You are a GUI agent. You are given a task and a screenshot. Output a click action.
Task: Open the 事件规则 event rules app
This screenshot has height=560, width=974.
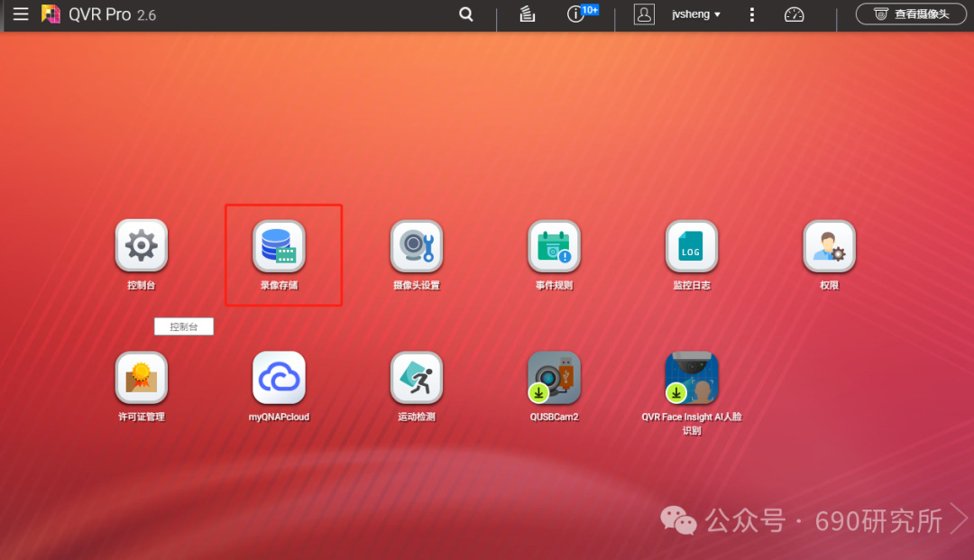pos(554,246)
